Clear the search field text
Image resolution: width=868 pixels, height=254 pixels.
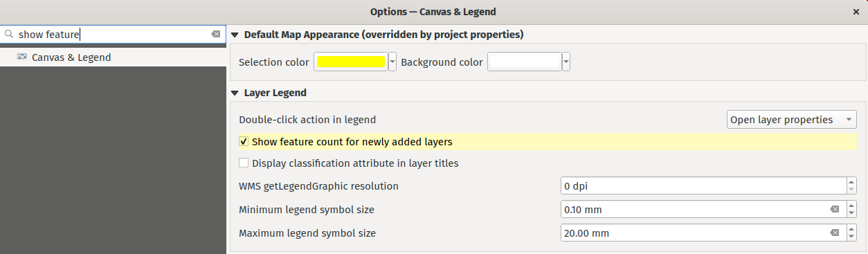(x=215, y=34)
